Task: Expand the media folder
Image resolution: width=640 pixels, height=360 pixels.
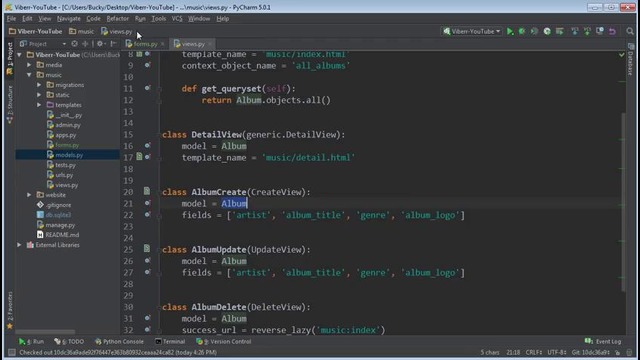Action: 29,65
